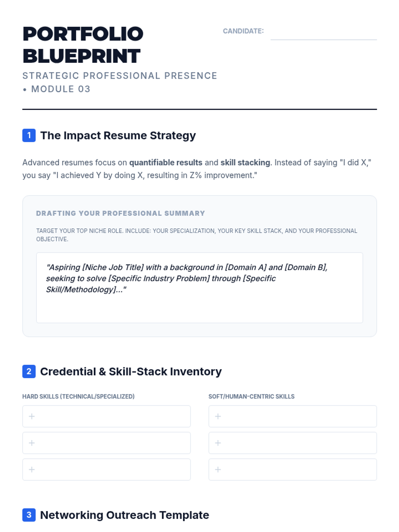Select the second soft skills input box

[293, 443]
